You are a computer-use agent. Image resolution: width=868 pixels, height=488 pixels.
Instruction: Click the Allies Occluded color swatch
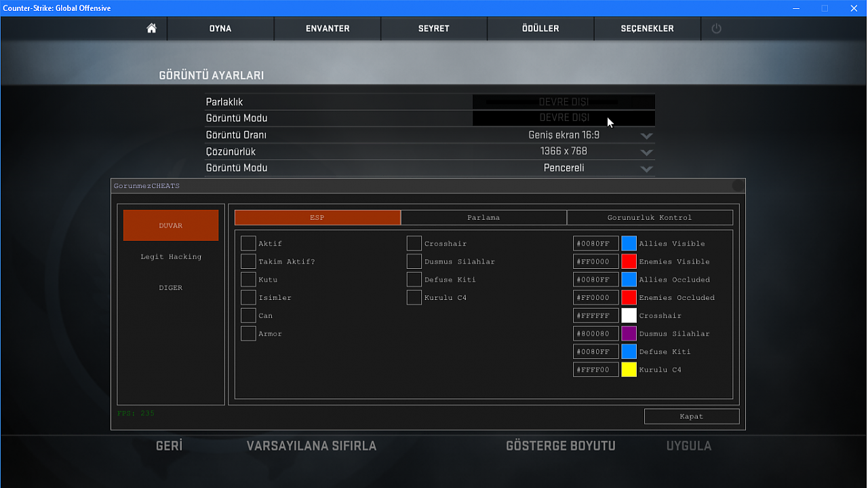(629, 280)
